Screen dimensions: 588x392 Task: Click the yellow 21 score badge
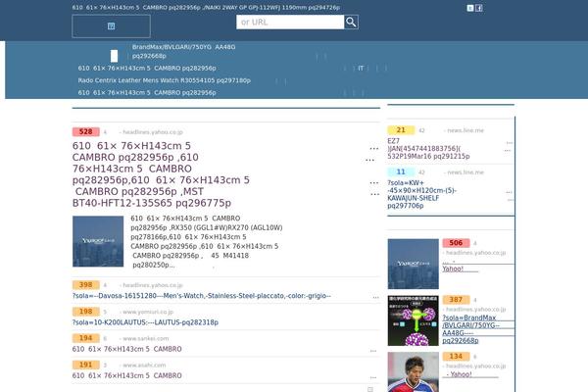pos(401,130)
